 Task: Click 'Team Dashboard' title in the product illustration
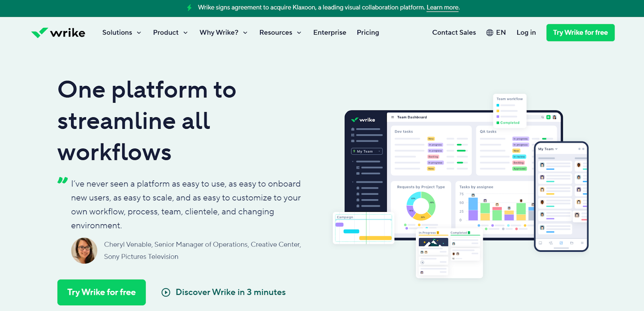pyautogui.click(x=412, y=117)
